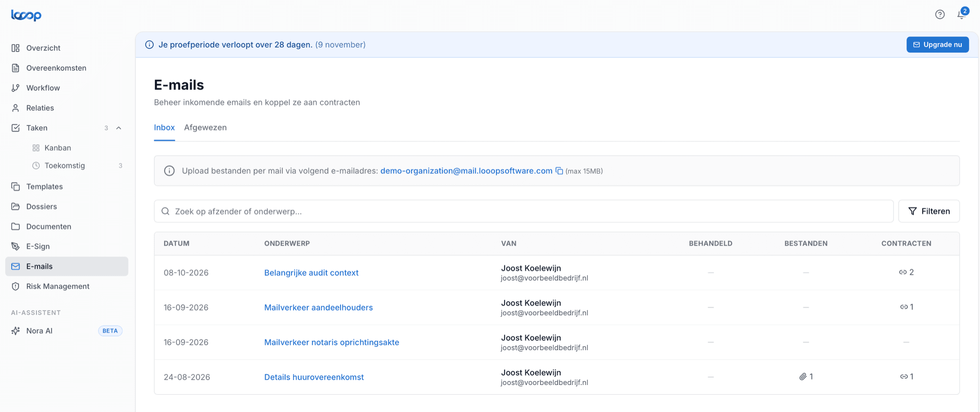The height and width of the screenshot is (412, 980).
Task: Collapse the Taken submenu chevron
Action: [x=119, y=128]
